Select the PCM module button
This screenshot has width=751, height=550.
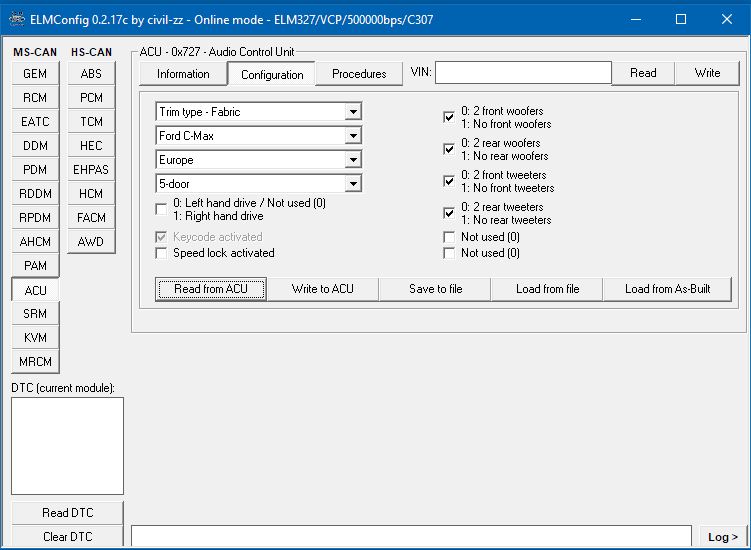click(x=91, y=98)
